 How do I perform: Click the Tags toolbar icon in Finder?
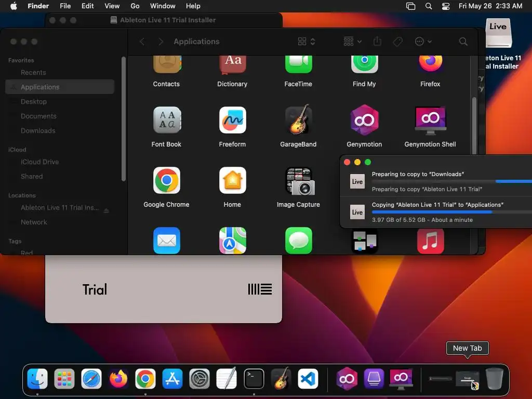tap(397, 42)
